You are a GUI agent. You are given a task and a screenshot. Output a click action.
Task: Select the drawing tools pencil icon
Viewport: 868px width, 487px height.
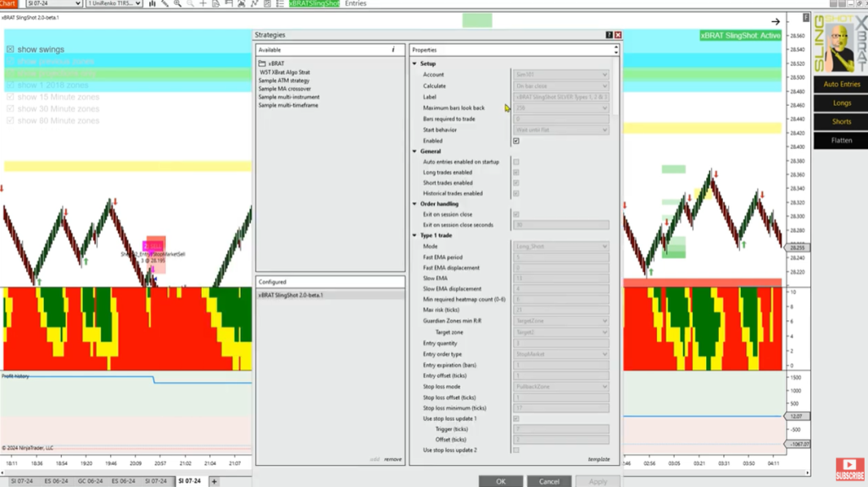pyautogui.click(x=165, y=3)
